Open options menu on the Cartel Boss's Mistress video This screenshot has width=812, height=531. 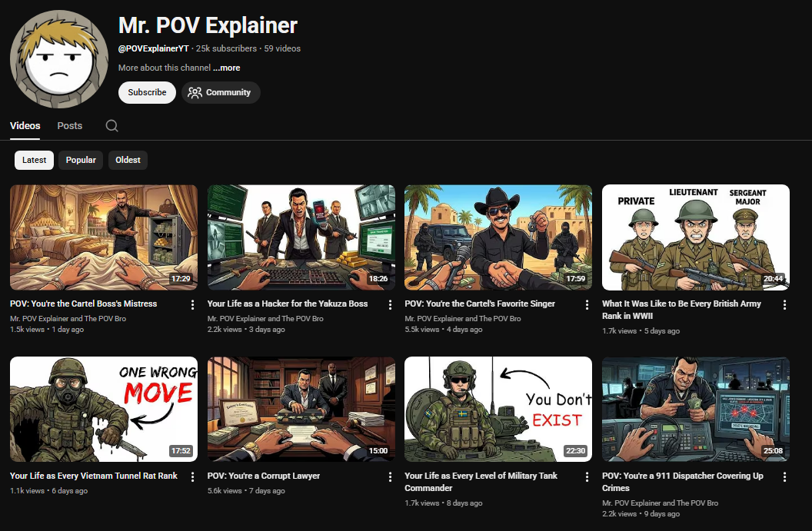coord(191,304)
